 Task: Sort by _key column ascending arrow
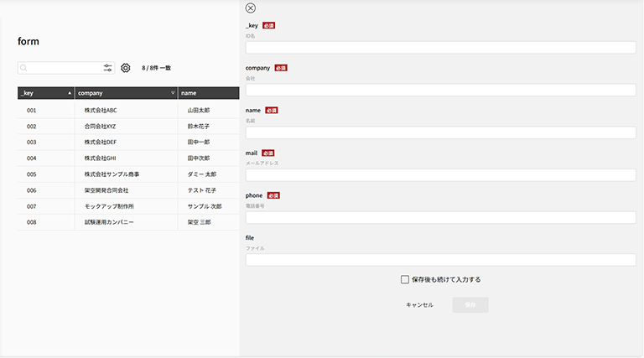[x=70, y=93]
